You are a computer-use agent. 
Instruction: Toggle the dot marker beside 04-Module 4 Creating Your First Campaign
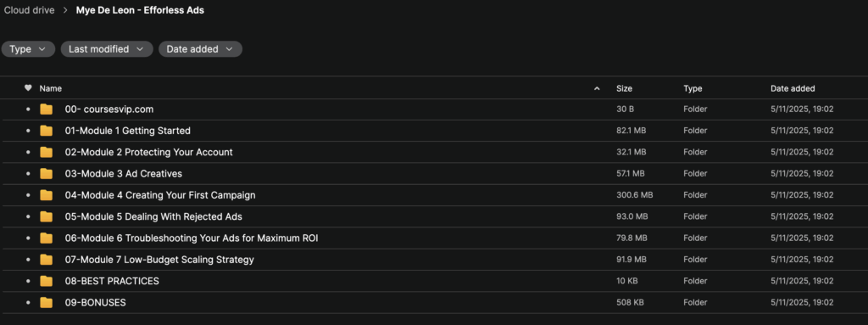click(28, 195)
